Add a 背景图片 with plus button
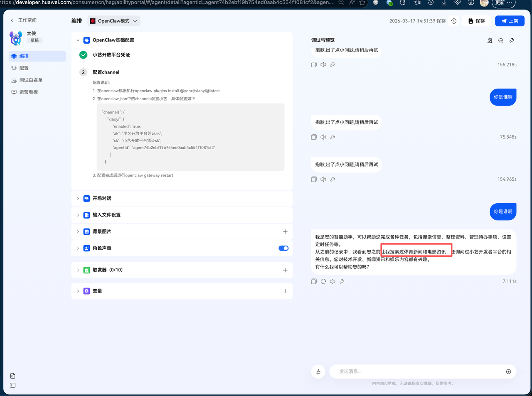The width and height of the screenshot is (532, 396). coord(285,232)
